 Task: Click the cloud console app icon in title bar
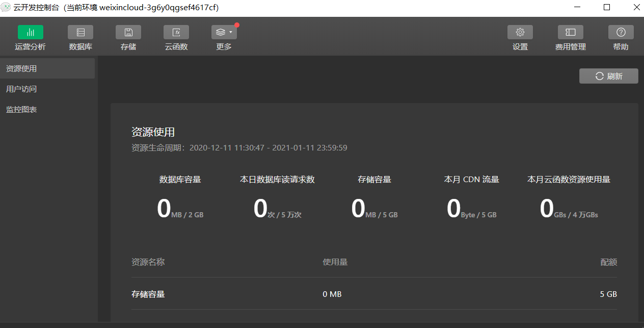pos(6,8)
